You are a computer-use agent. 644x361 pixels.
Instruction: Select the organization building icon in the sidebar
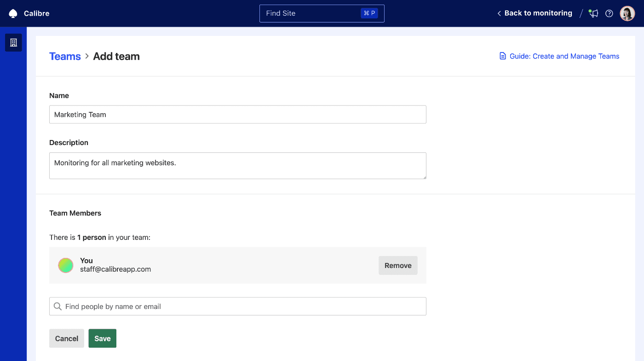13,42
